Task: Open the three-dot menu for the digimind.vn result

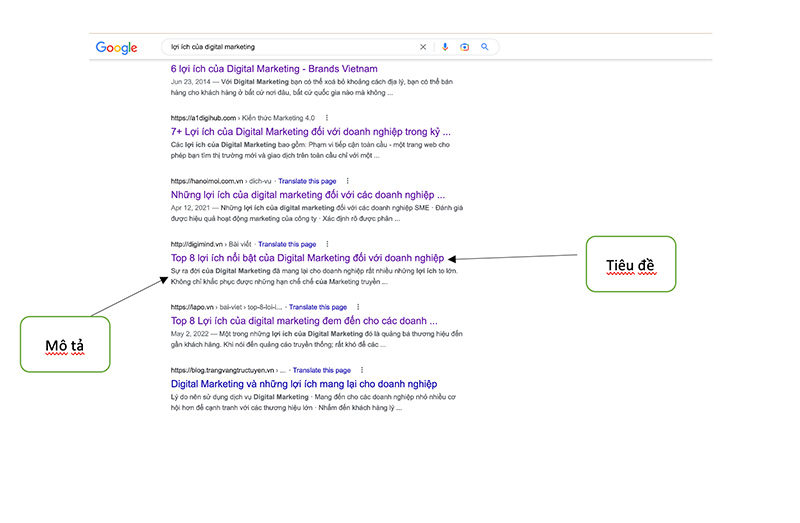Action: pos(327,244)
